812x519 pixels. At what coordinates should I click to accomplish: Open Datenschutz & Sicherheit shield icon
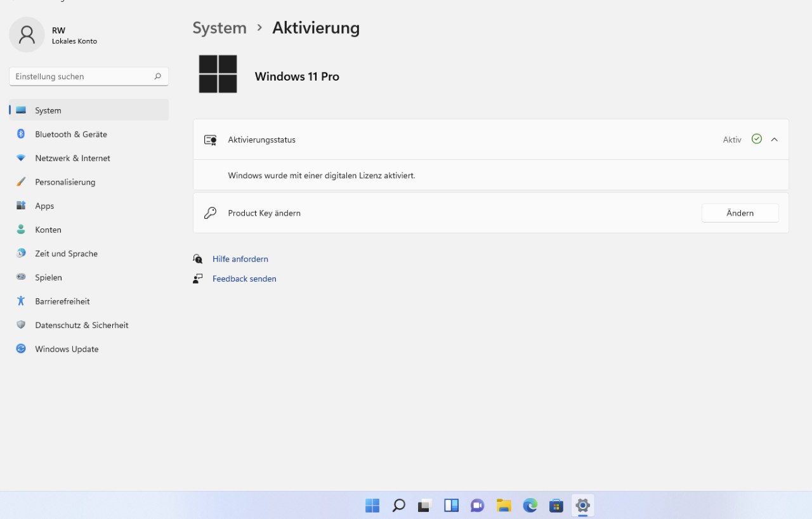pyautogui.click(x=21, y=325)
